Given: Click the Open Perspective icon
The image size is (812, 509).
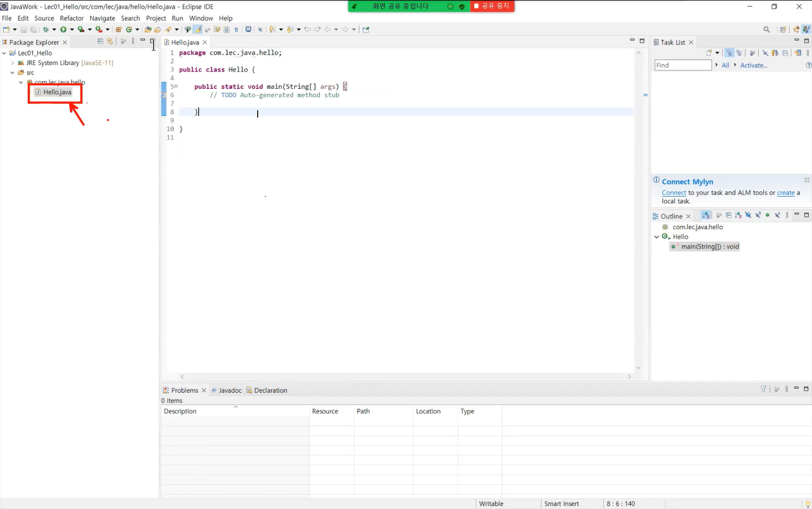Looking at the screenshot, I should tap(783, 30).
